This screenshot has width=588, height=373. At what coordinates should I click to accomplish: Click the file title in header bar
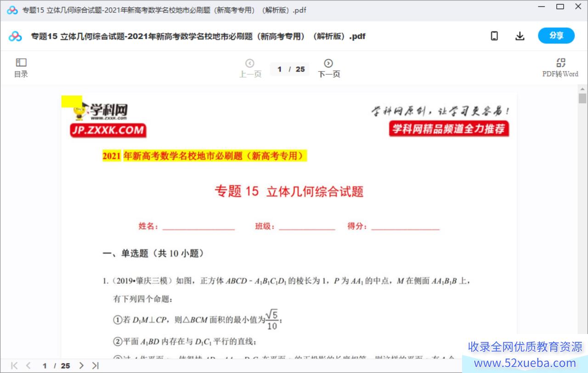198,36
